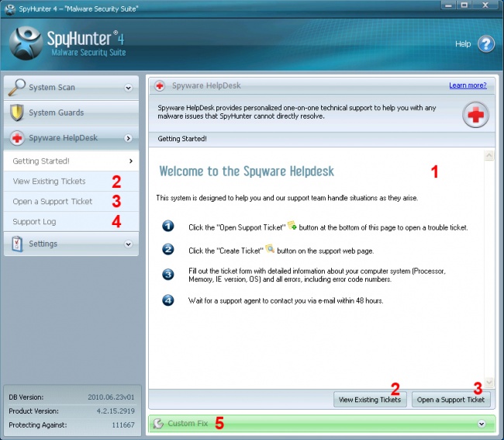Screen dimensions: 504x440
Task: Click the Settings checklist icon in sidebar
Action: coord(17,244)
